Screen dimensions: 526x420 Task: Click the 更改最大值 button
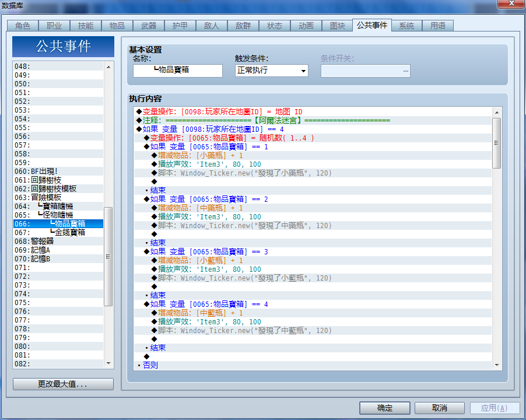(x=63, y=384)
